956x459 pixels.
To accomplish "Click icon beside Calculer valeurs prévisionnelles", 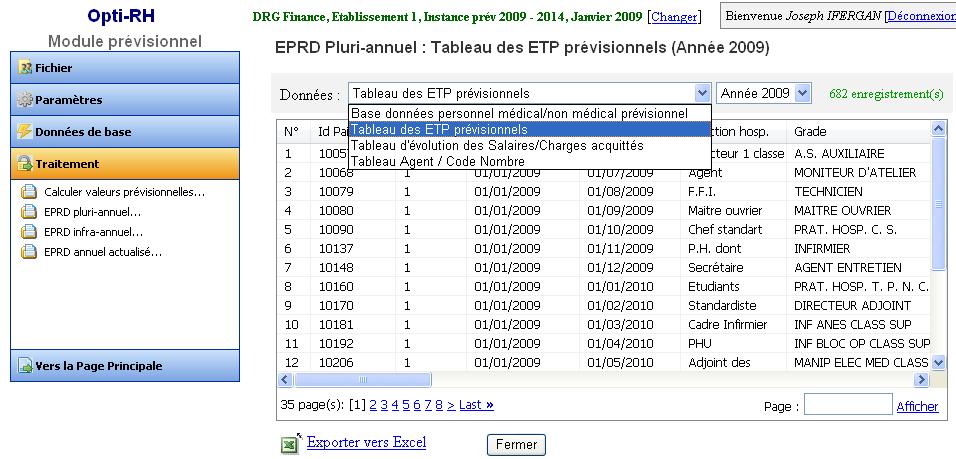I will (x=28, y=192).
